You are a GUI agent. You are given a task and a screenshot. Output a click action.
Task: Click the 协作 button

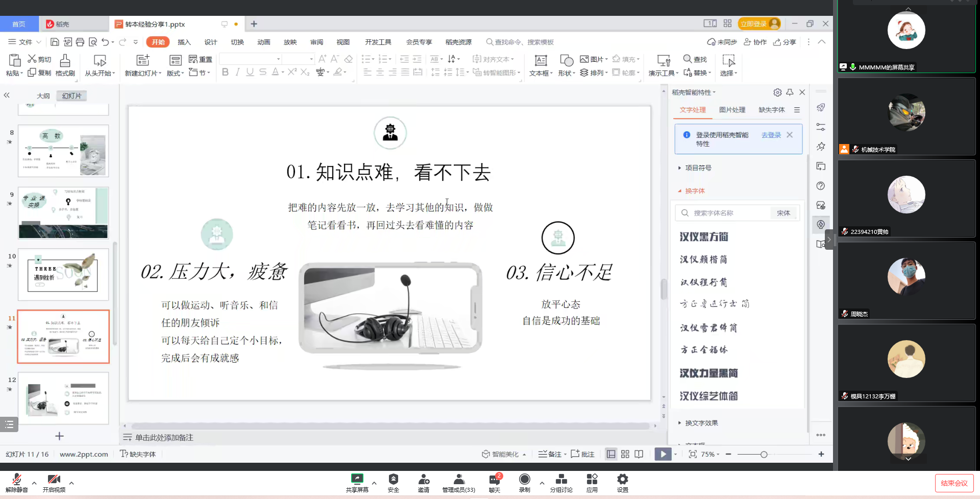[x=755, y=42]
